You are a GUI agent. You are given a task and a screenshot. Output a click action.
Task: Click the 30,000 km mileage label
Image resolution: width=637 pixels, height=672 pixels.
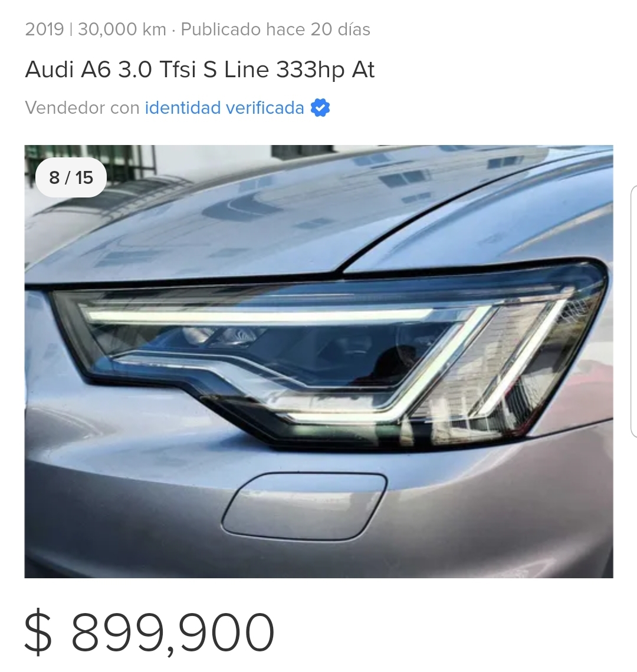tap(122, 29)
